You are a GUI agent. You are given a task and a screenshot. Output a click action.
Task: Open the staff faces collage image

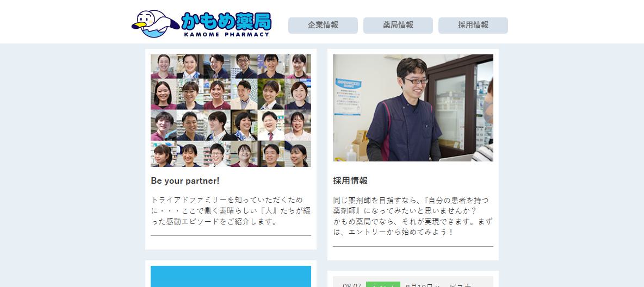231,110
